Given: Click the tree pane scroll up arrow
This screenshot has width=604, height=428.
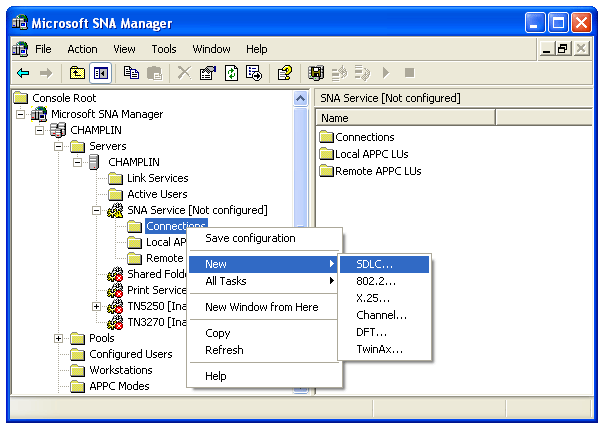Looking at the screenshot, I should [300, 99].
